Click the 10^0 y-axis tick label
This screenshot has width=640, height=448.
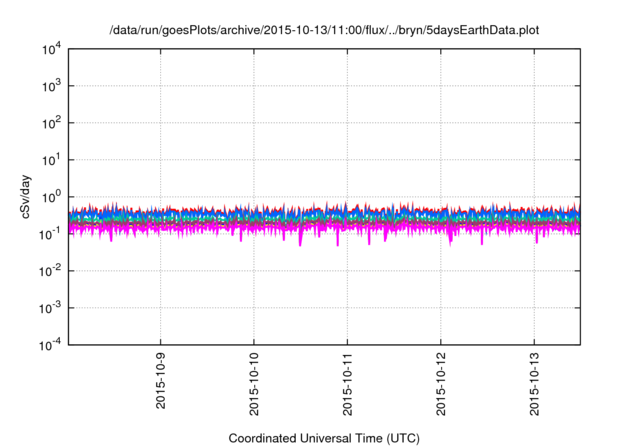51,197
